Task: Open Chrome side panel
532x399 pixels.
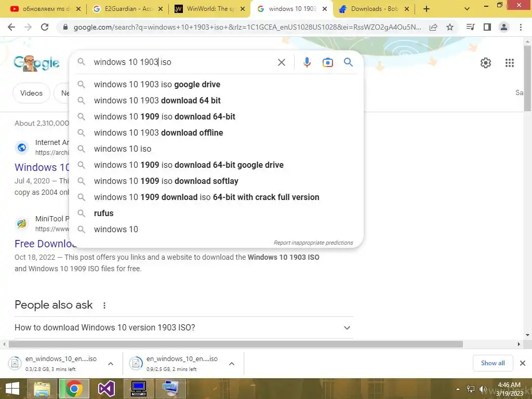Action: click(x=487, y=27)
